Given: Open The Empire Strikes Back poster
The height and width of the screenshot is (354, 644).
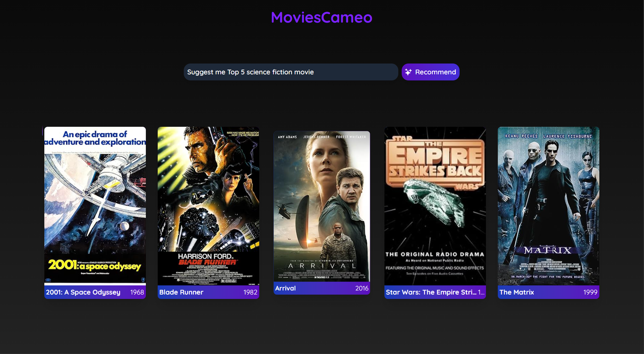Looking at the screenshot, I should 435,206.
